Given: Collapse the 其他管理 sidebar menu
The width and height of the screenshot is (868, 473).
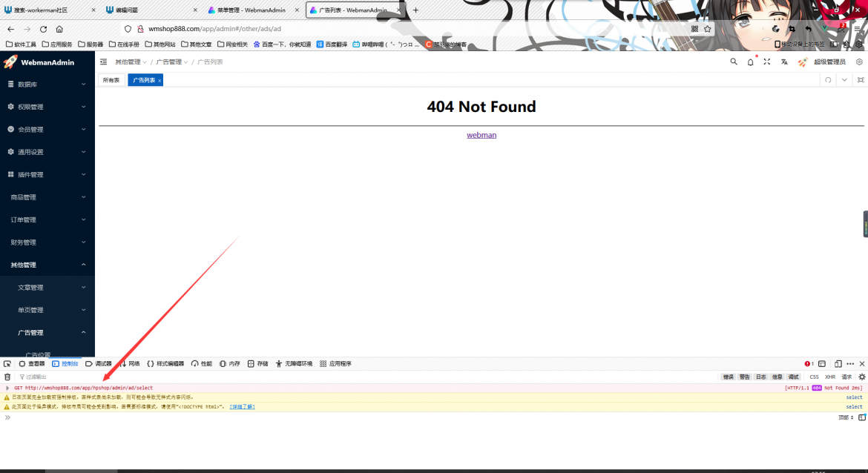Looking at the screenshot, I should (x=47, y=265).
